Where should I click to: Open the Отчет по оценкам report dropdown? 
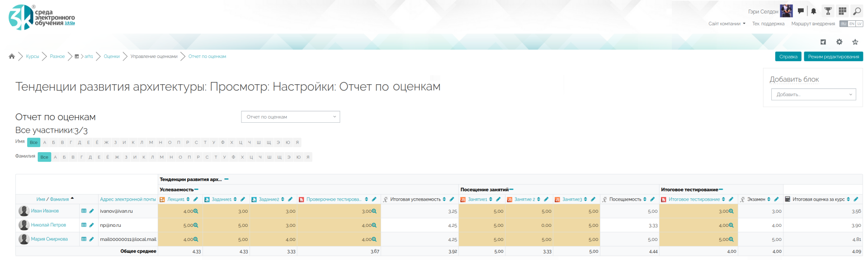click(290, 117)
